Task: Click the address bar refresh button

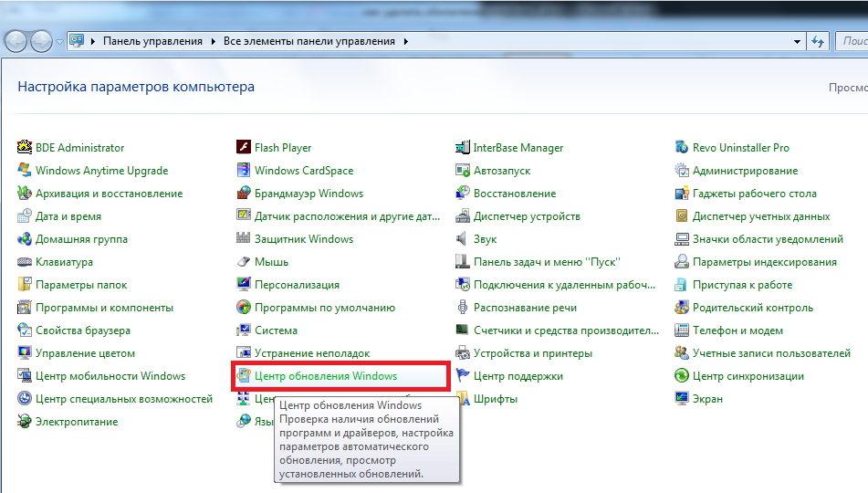Action: coord(817,42)
